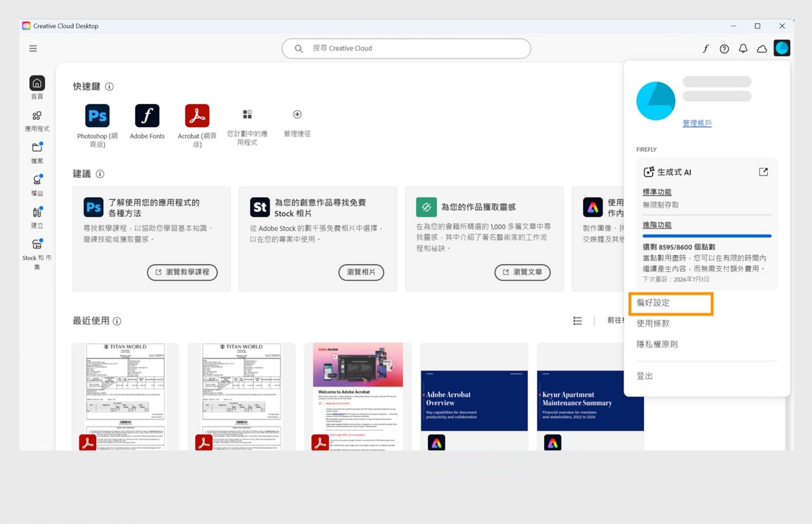Click the blue generative credits progress bar
This screenshot has width=812, height=524.
tap(707, 236)
